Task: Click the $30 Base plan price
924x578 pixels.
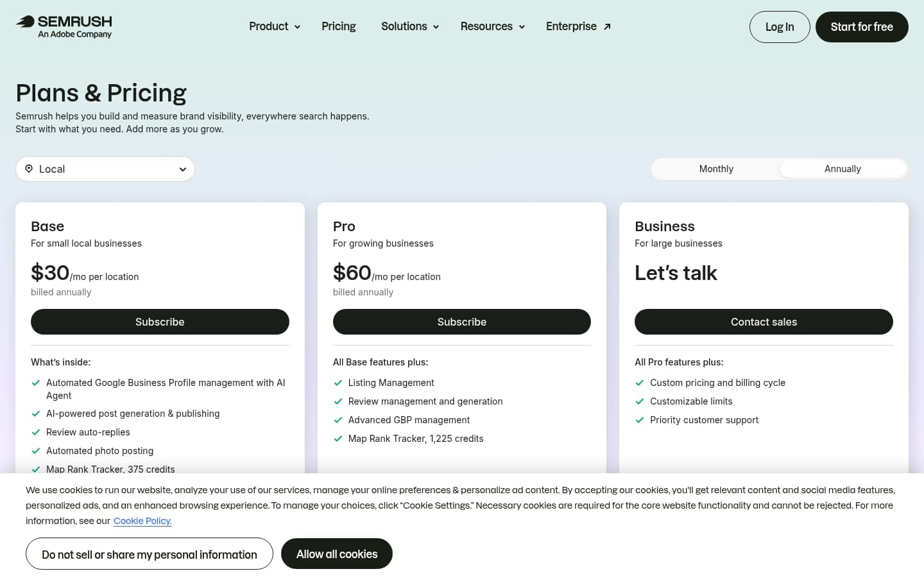Action: pyautogui.click(x=50, y=272)
